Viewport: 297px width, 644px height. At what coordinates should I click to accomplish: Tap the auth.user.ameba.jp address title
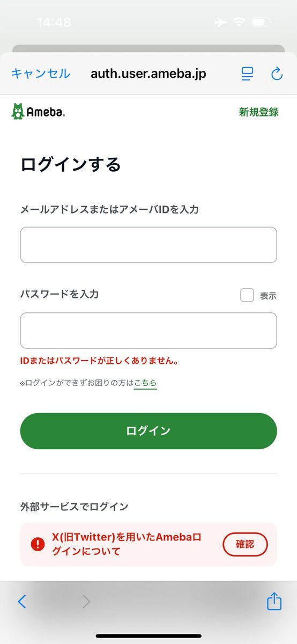[148, 74]
